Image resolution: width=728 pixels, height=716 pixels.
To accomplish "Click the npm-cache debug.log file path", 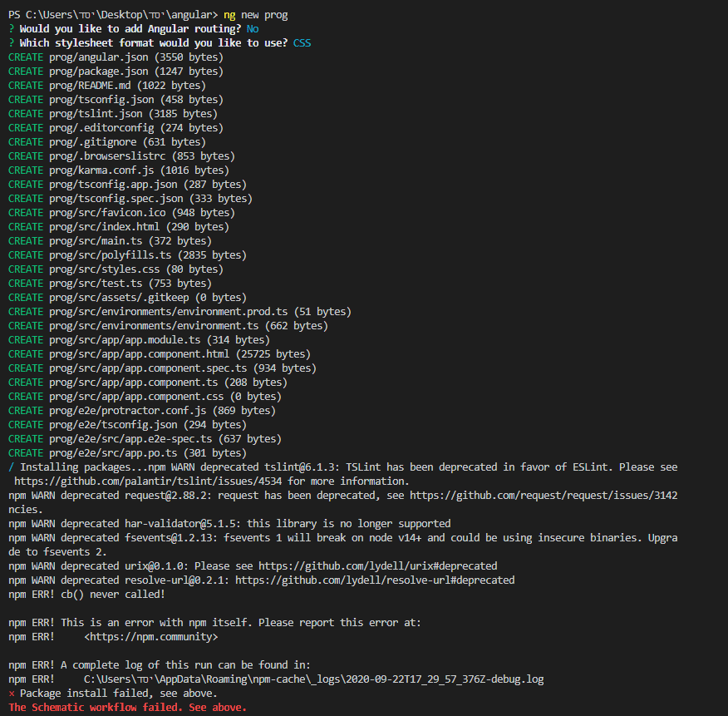I will 314,679.
